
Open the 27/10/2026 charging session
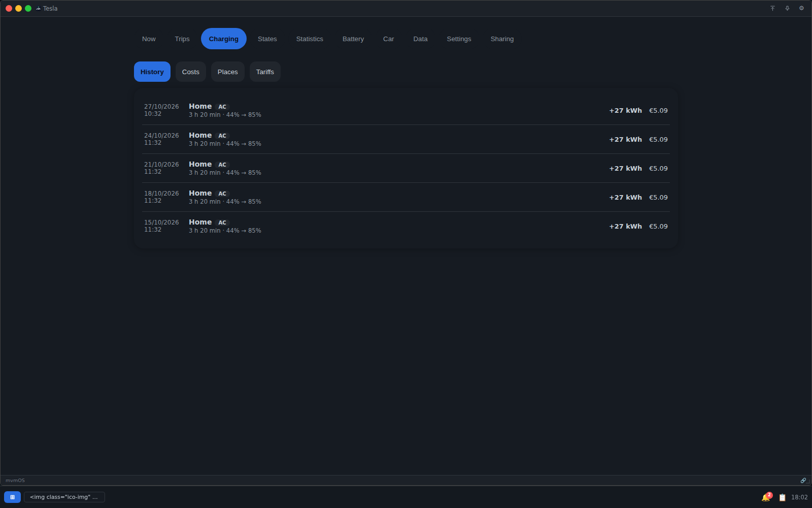pyautogui.click(x=406, y=110)
